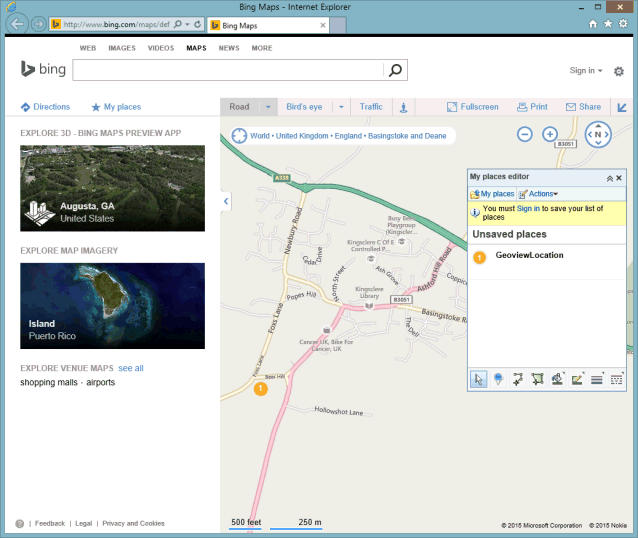Viewport: 638px width, 538px height.
Task: Open Privacy and Cookies link
Action: tap(133, 523)
